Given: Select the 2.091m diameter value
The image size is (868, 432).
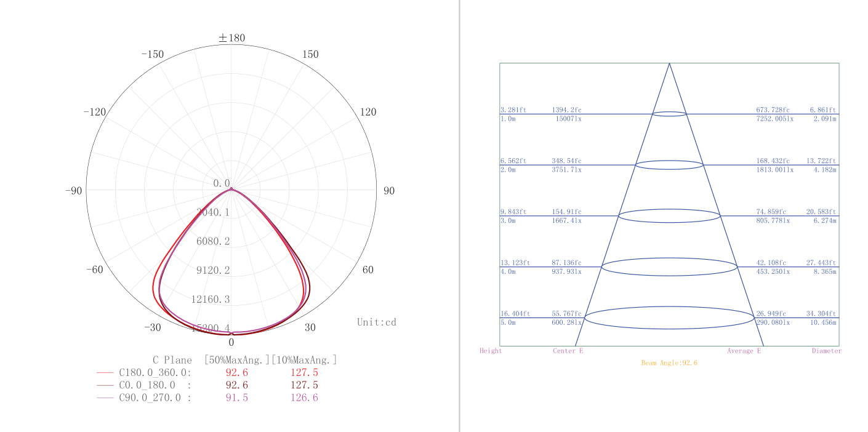Looking at the screenshot, I should [x=825, y=119].
